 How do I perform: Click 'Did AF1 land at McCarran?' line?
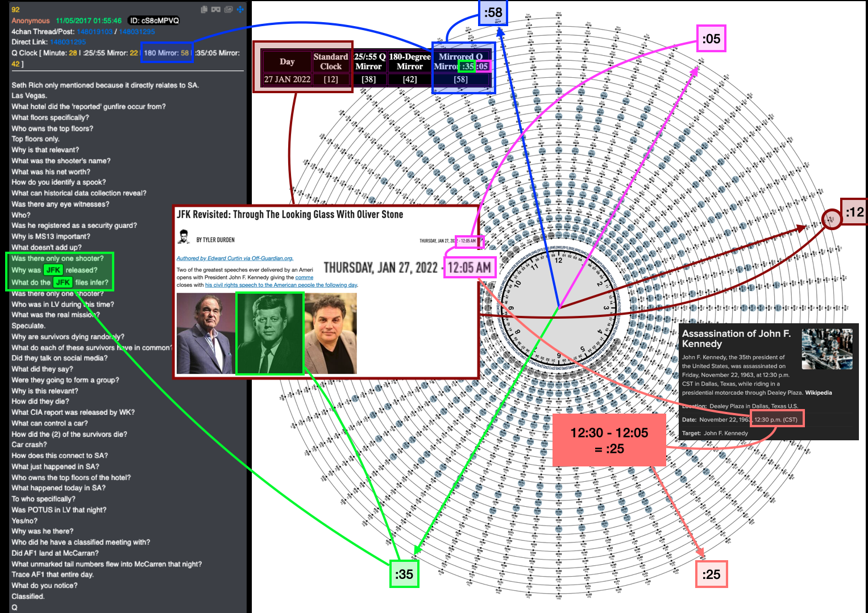[x=55, y=553]
